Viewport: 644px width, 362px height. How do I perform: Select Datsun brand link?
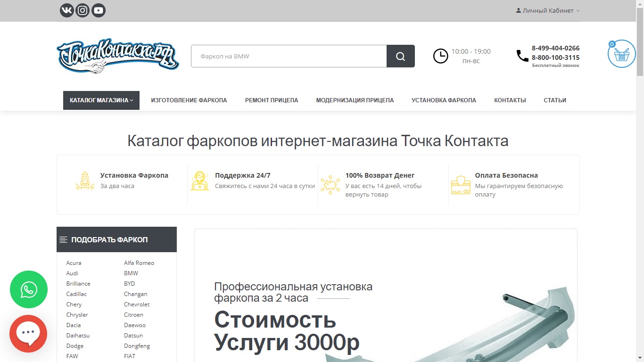pyautogui.click(x=133, y=336)
